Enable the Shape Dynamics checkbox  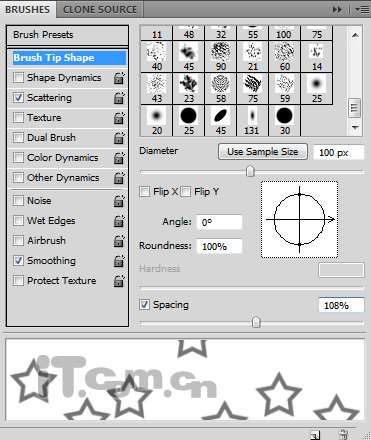click(x=18, y=78)
